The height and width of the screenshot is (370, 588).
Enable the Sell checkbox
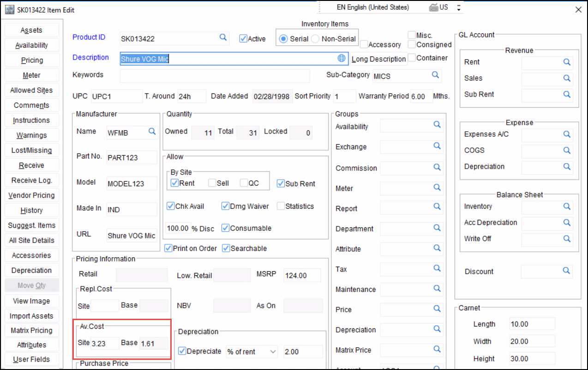[x=212, y=183]
